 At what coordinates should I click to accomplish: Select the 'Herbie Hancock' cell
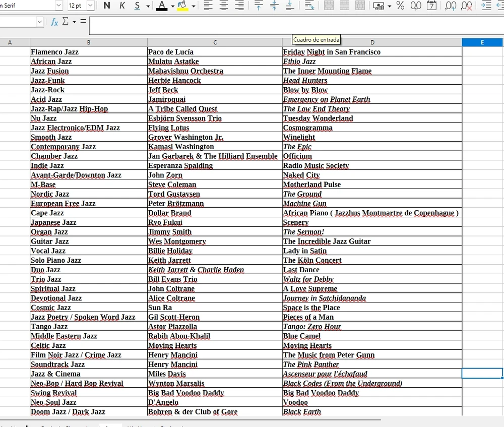click(215, 80)
